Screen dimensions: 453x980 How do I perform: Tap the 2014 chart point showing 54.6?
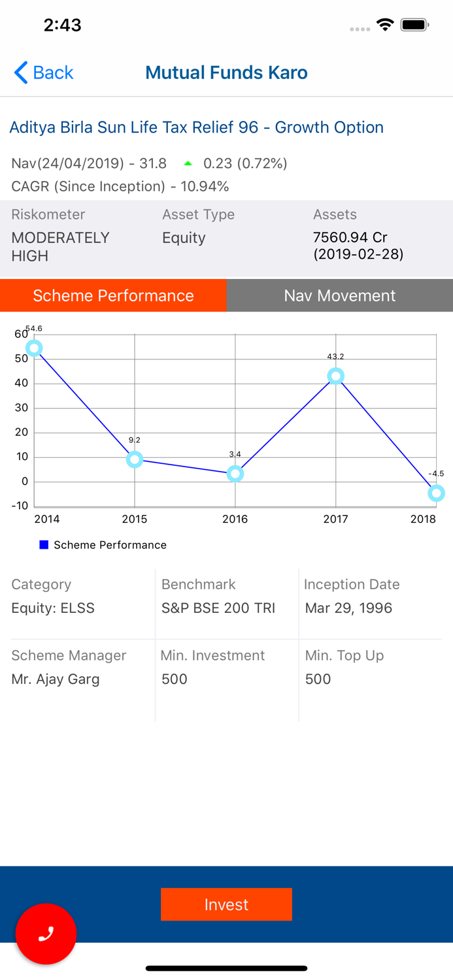34,348
